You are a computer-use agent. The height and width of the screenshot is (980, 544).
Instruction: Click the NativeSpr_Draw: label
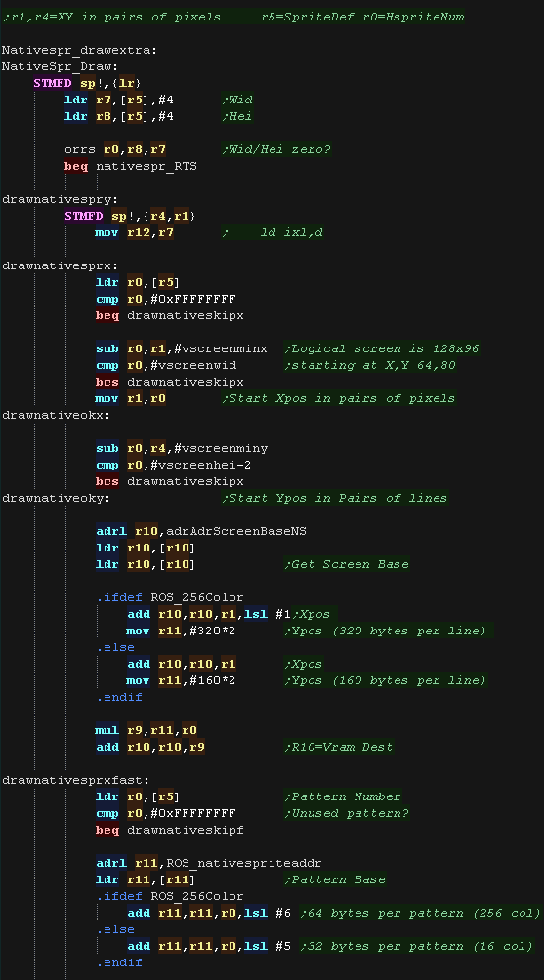point(60,66)
